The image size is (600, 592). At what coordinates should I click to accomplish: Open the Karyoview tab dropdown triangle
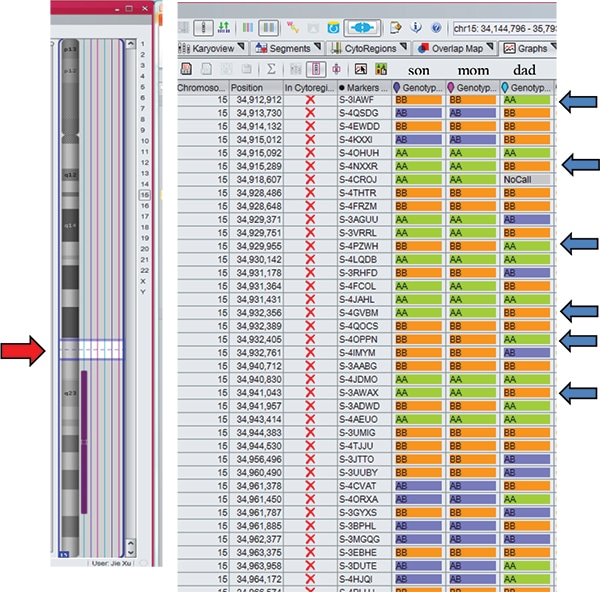point(241,47)
